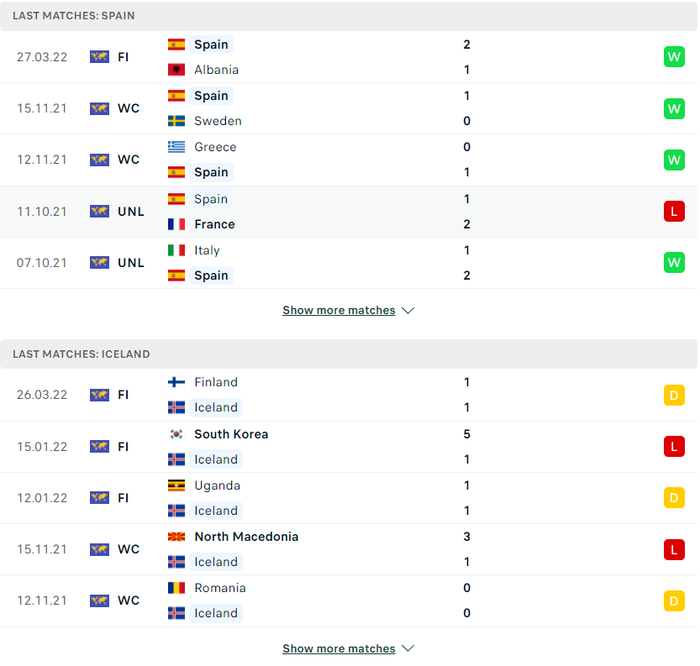Open the red L badge for Spain vs France
700x666 pixels.
pyautogui.click(x=674, y=212)
